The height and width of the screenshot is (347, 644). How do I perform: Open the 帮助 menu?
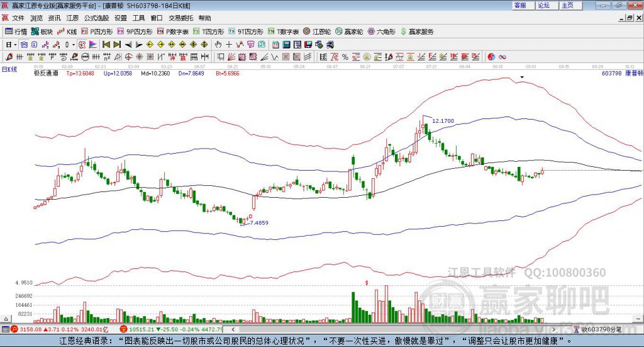click(204, 18)
